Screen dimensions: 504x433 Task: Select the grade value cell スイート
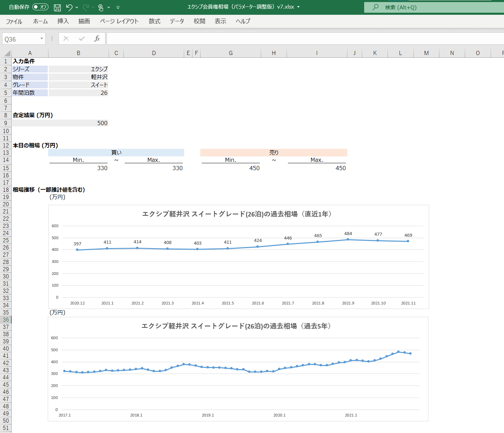pyautogui.click(x=78, y=85)
